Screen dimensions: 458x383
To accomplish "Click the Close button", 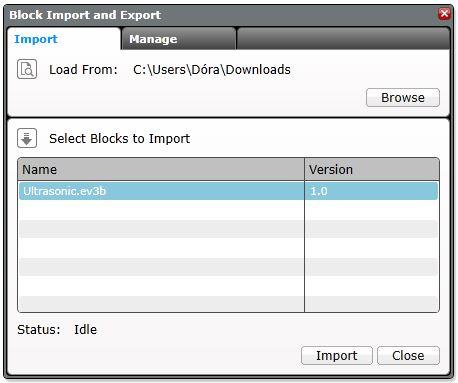I will click(x=408, y=355).
